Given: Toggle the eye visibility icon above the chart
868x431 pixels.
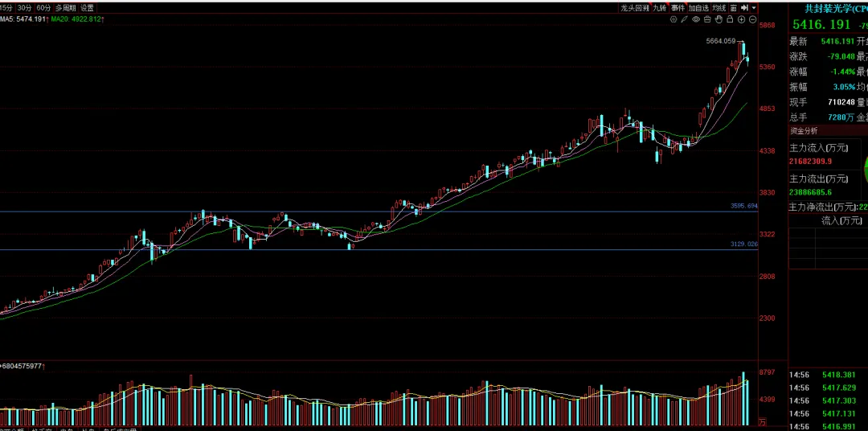Looking at the screenshot, I should [696, 19].
